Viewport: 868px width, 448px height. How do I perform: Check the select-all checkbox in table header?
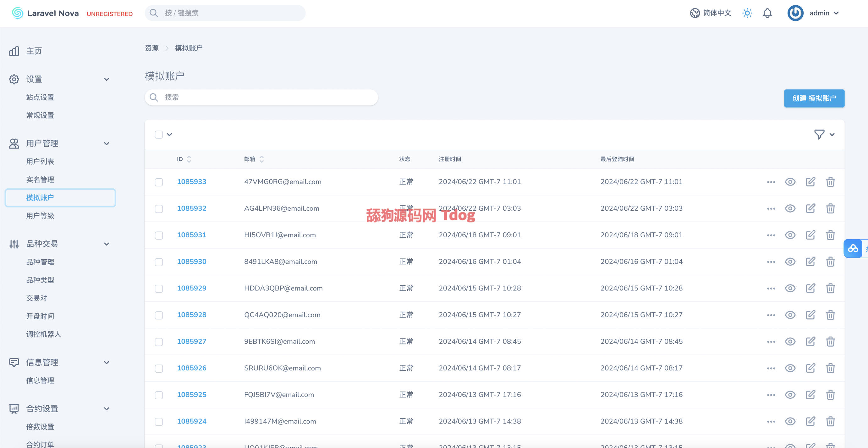point(159,135)
